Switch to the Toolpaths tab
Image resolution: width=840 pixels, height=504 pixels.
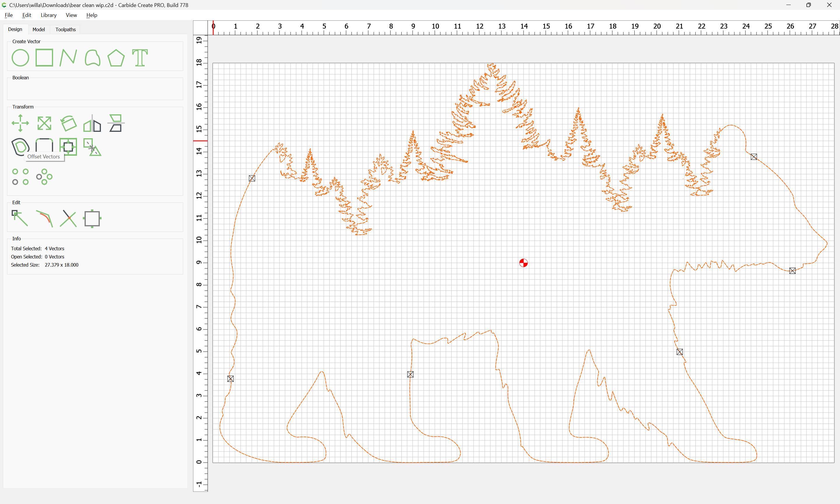[x=66, y=29]
